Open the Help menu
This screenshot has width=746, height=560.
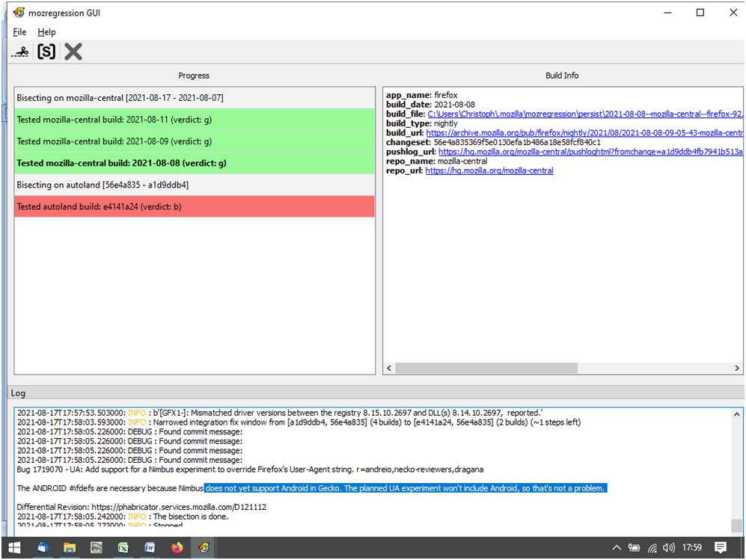click(x=46, y=32)
